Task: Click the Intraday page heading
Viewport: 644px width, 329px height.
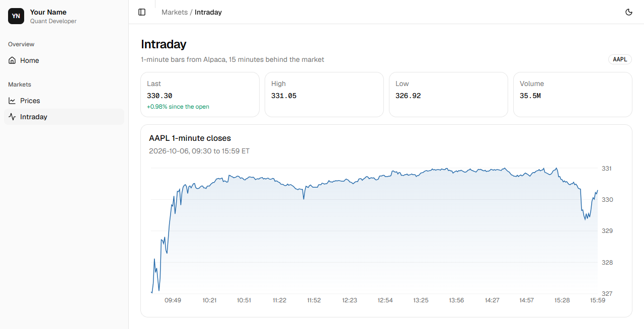Action: point(164,44)
